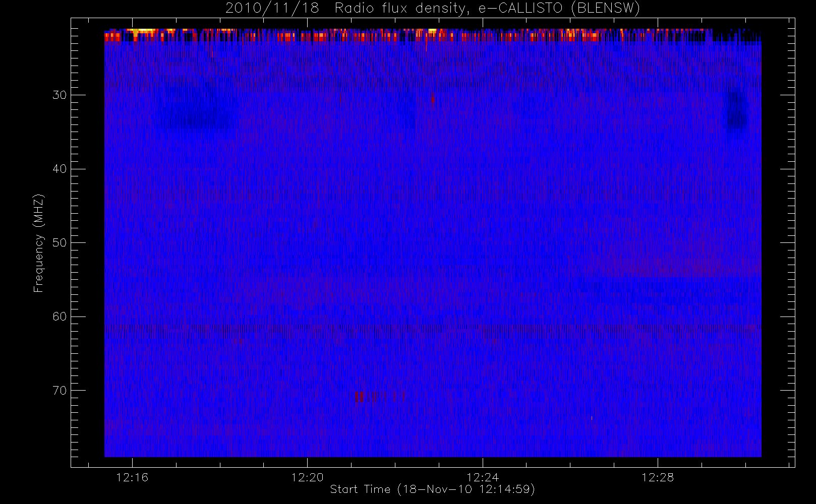Click the 12:28 time tick label

click(x=658, y=477)
